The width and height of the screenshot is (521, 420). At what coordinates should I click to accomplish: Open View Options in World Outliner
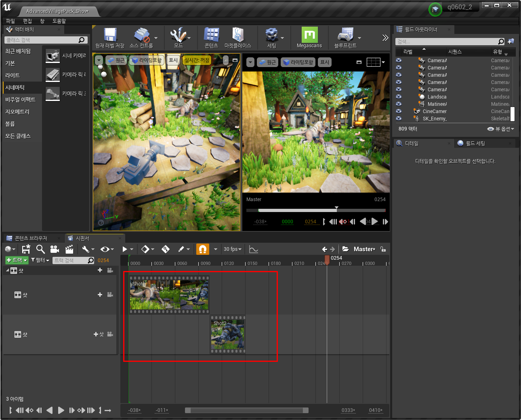(x=501, y=129)
